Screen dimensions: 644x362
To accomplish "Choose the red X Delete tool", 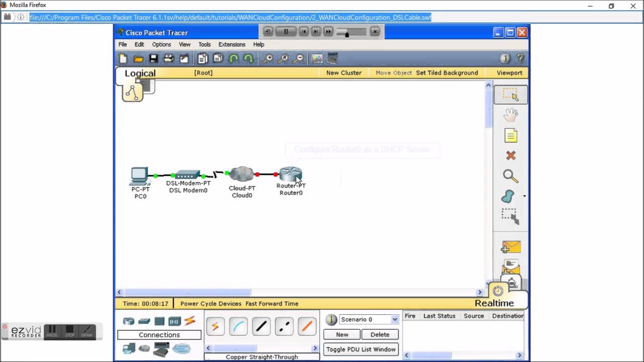I will [511, 156].
